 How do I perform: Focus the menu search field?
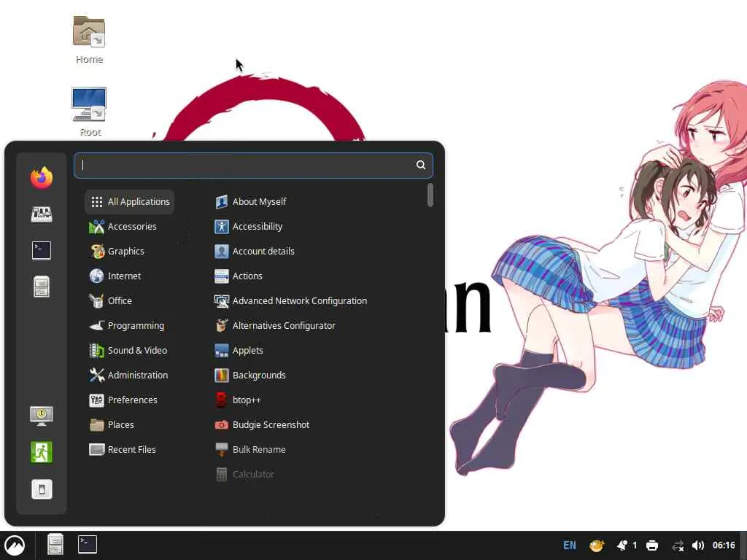[253, 166]
